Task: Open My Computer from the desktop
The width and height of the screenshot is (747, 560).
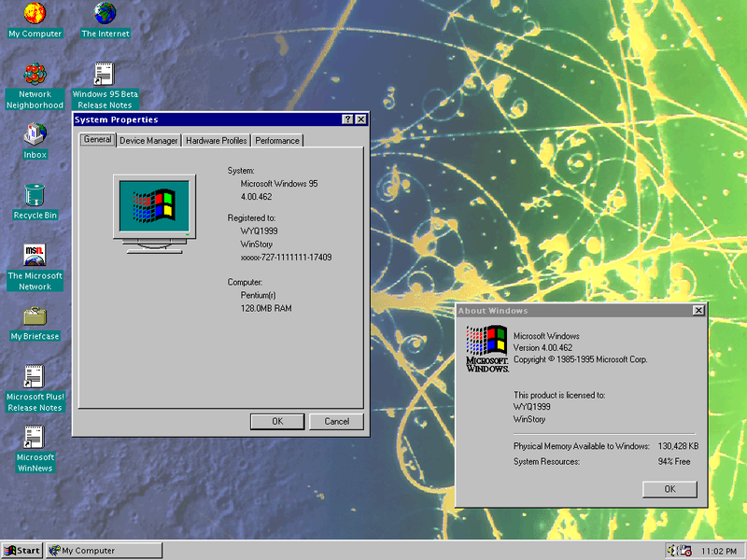Action: tap(35, 14)
